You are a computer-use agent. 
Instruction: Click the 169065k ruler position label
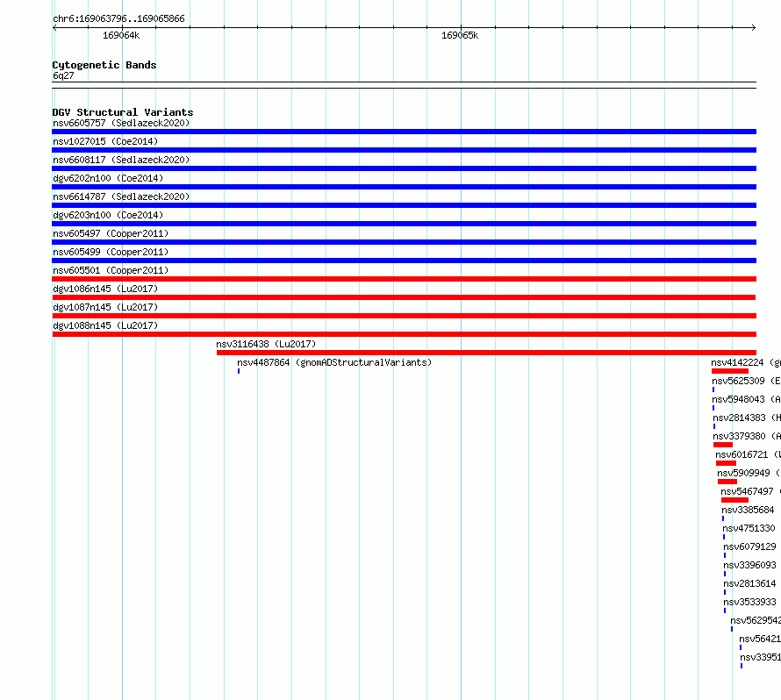coord(460,35)
